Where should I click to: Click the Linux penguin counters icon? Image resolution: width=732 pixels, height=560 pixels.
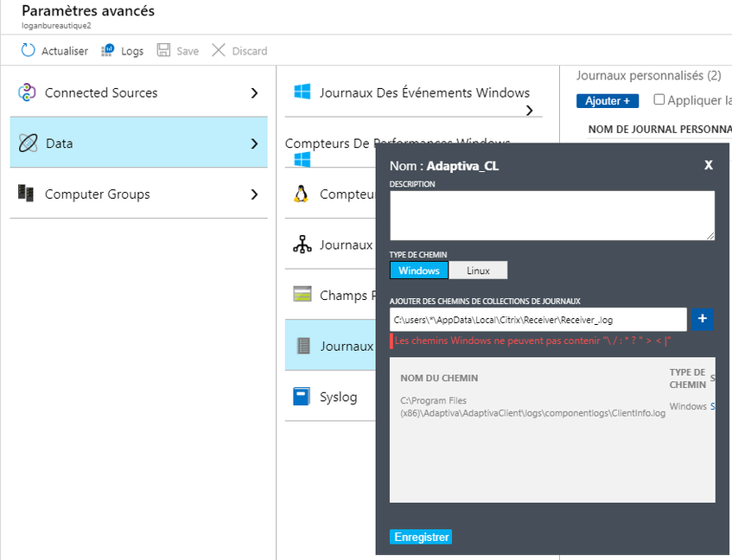pos(302,194)
